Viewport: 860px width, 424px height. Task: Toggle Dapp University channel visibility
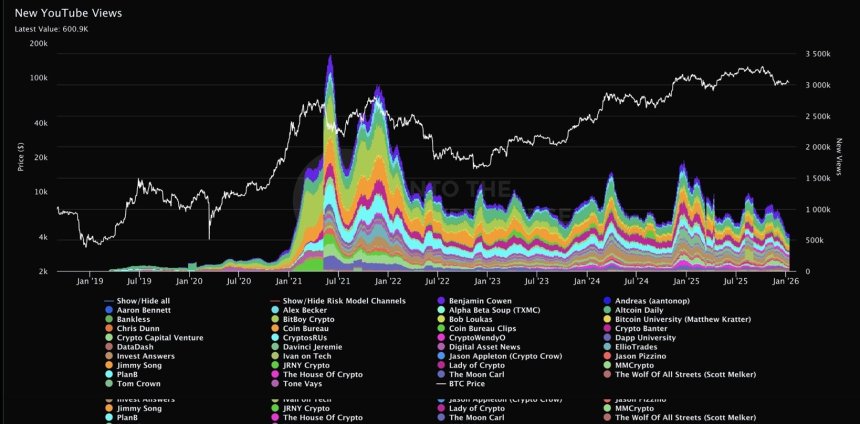(x=639, y=338)
